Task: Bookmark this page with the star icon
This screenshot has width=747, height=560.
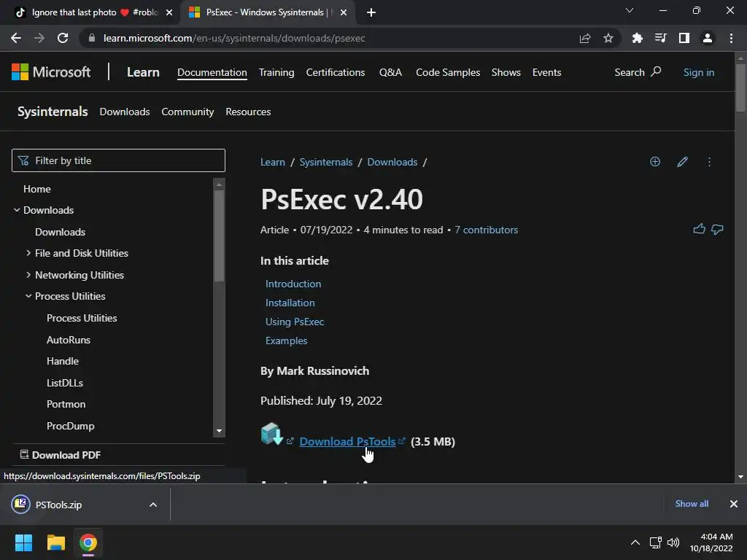Action: 608,38
